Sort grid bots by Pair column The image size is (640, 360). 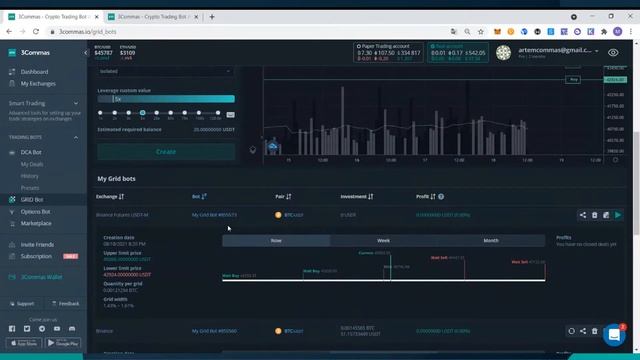tap(283, 197)
